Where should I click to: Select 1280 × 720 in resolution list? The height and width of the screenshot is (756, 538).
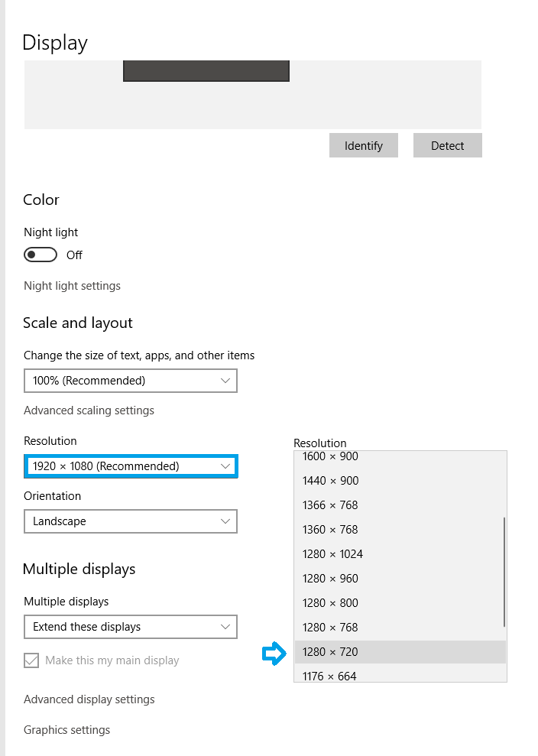coord(400,652)
